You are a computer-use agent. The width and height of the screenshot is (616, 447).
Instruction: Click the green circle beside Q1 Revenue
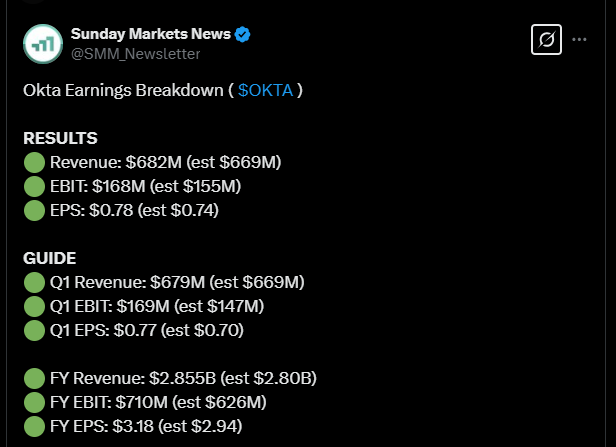click(x=34, y=282)
